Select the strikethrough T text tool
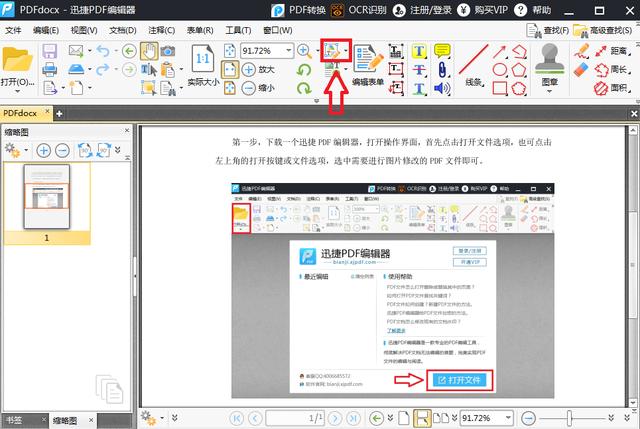The image size is (640, 429). click(419, 70)
